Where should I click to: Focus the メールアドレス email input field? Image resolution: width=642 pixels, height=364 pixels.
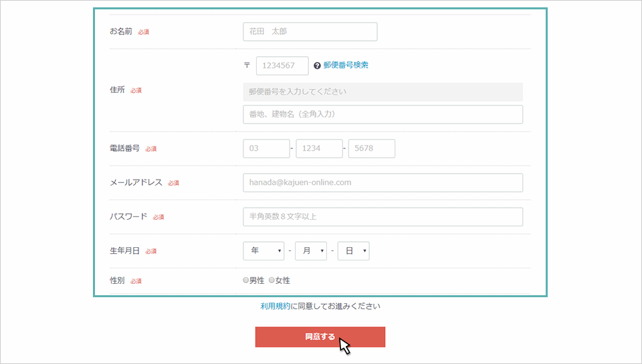pos(383,182)
